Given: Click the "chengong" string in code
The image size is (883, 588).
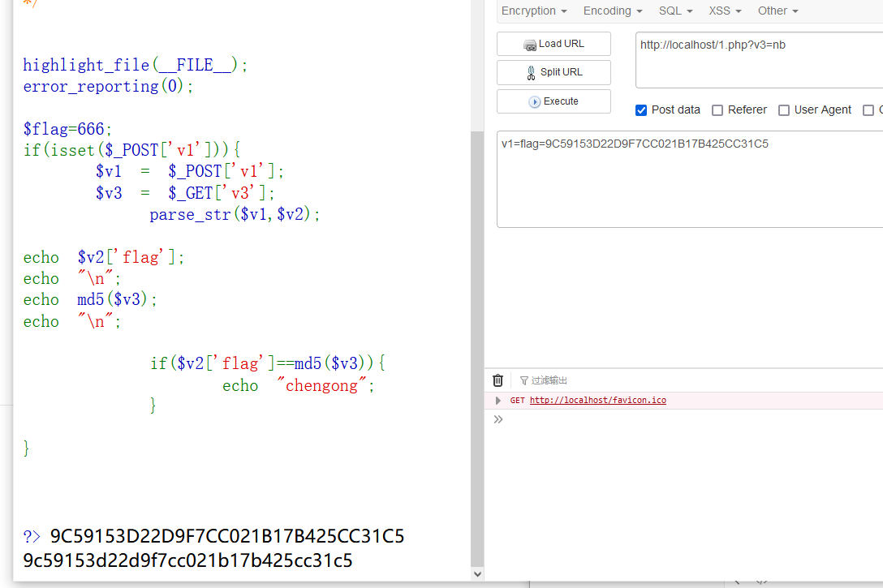Looking at the screenshot, I should 321,385.
